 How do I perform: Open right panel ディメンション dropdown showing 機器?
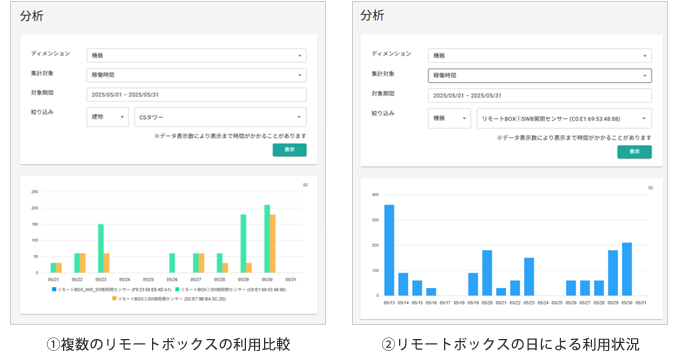click(540, 56)
